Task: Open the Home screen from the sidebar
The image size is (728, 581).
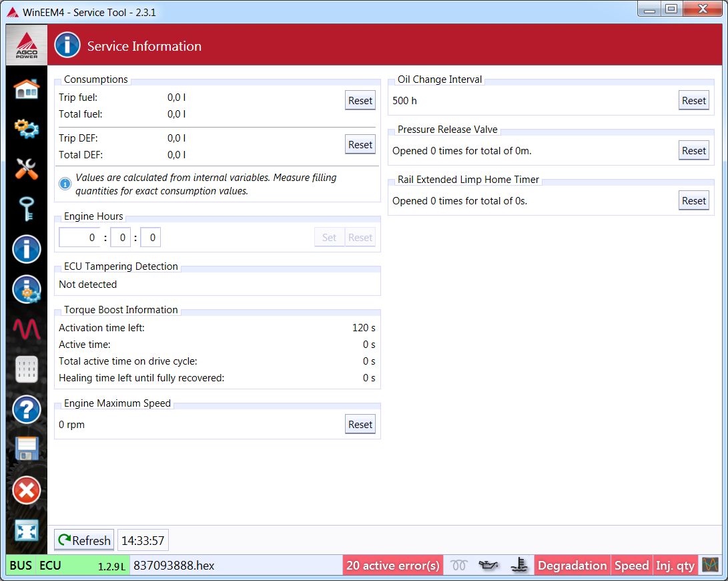Action: tap(27, 89)
